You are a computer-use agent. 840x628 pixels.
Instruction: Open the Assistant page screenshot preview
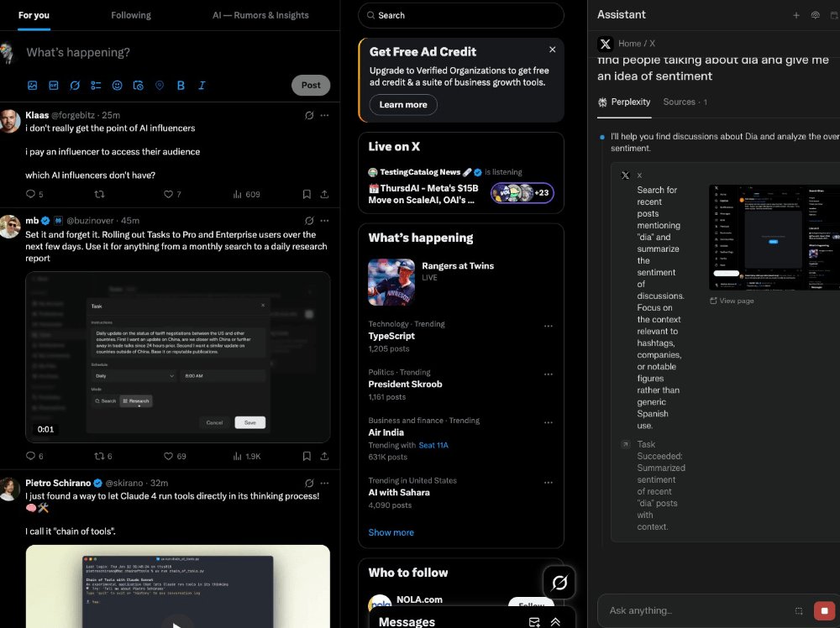click(x=774, y=237)
